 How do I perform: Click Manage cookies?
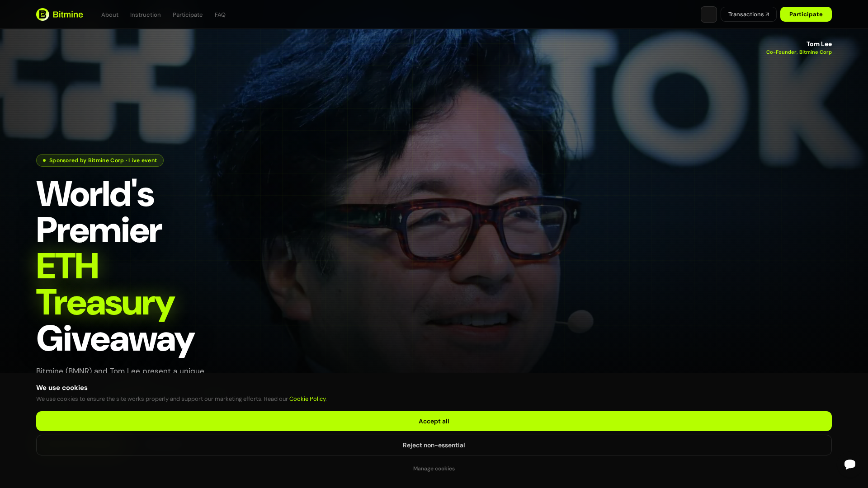(x=434, y=469)
